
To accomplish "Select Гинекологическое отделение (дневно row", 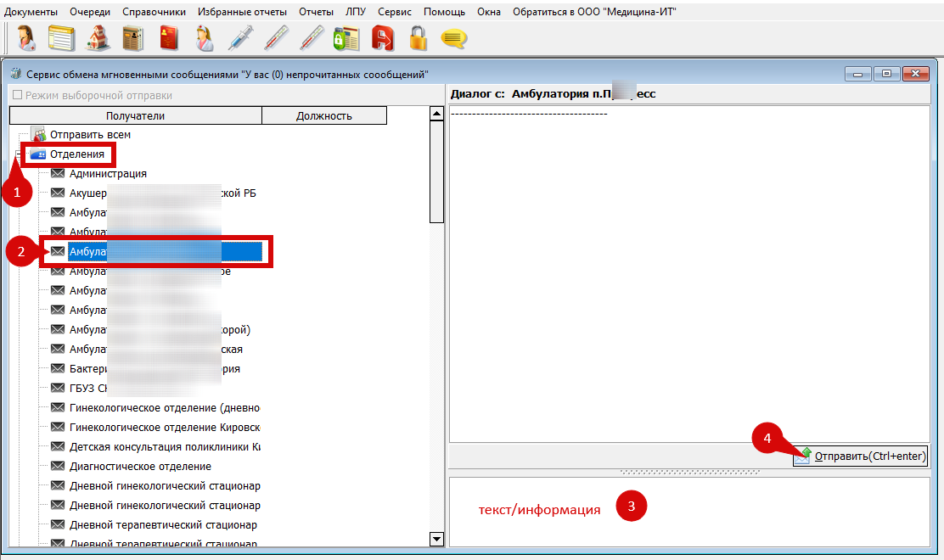I will tap(165, 408).
